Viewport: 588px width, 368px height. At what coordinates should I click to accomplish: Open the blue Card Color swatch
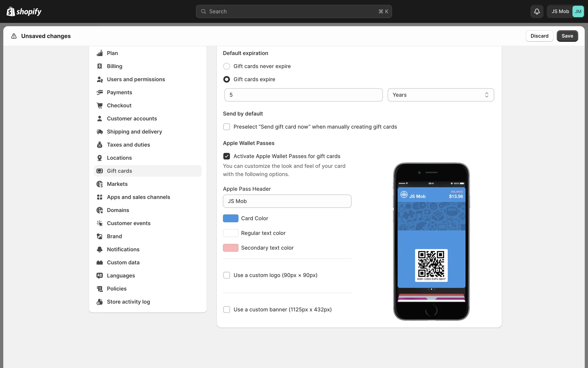[231, 218]
